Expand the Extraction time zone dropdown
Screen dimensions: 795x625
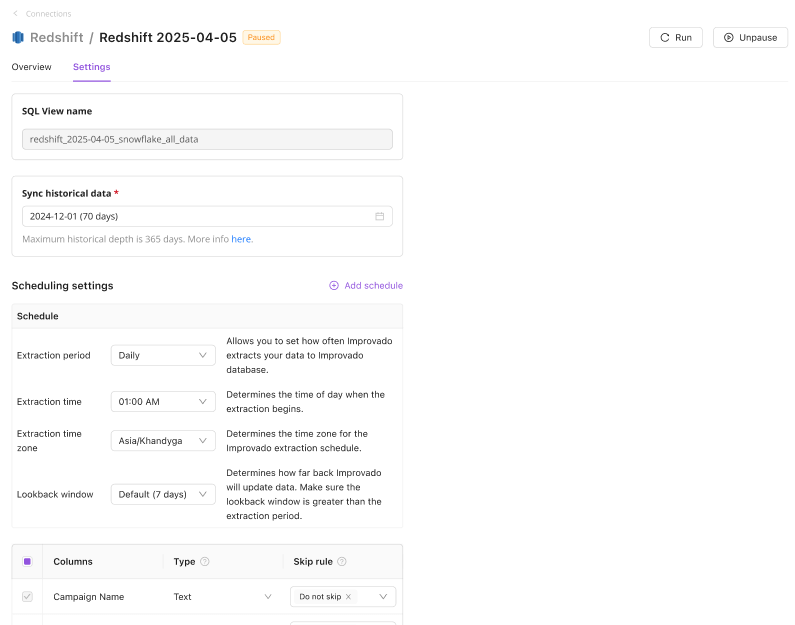[163, 440]
